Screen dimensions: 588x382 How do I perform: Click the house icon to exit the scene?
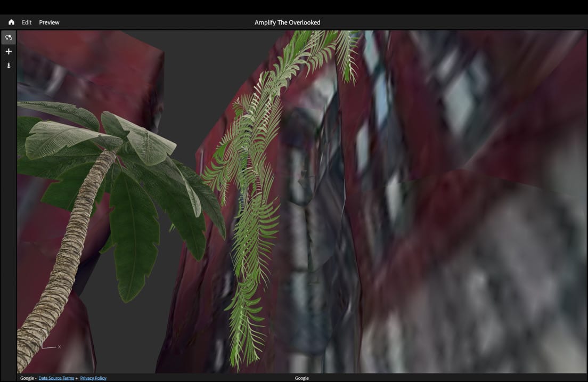pos(11,22)
